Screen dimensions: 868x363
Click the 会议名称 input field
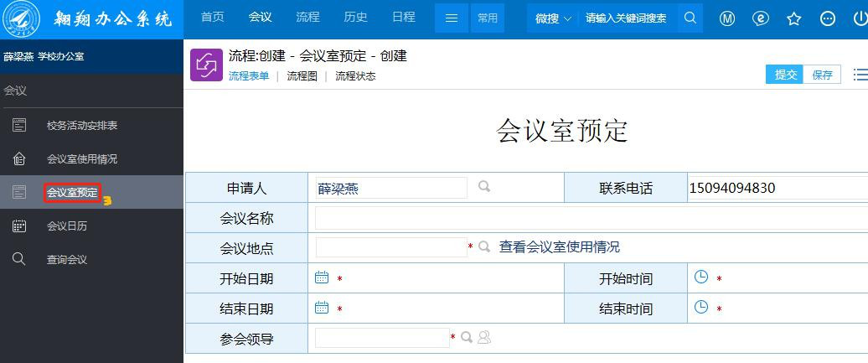pyautogui.click(x=586, y=218)
